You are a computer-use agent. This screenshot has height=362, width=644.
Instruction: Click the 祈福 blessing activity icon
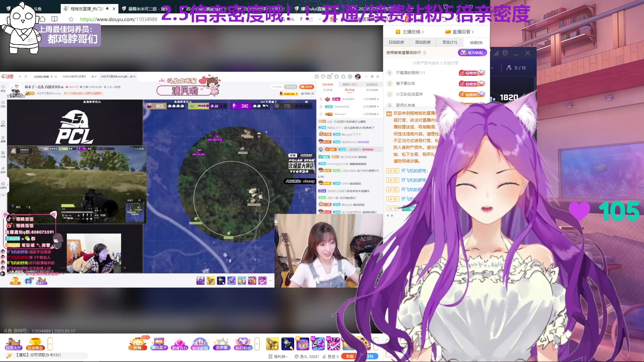[138, 344]
